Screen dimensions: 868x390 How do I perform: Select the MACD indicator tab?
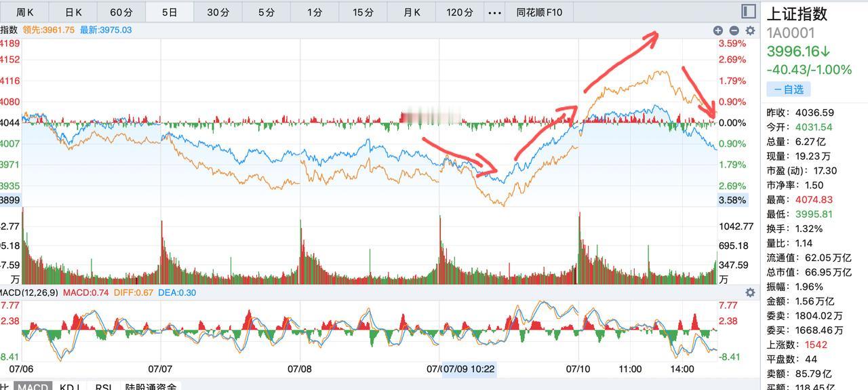tap(32, 387)
